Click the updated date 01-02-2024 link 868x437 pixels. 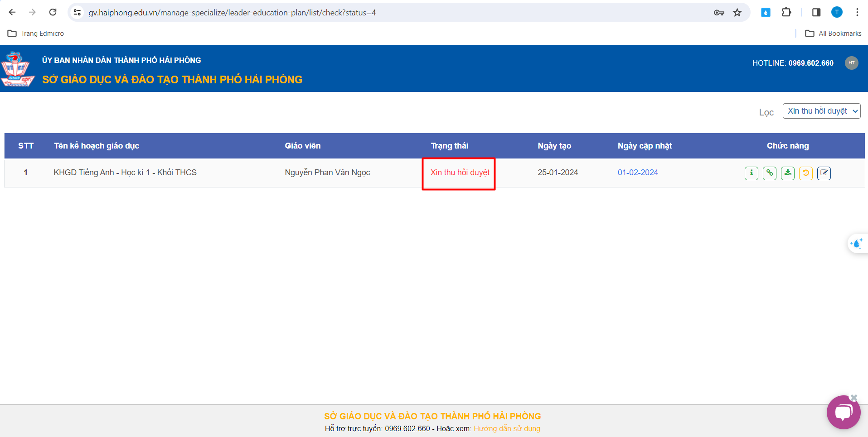[x=637, y=173]
